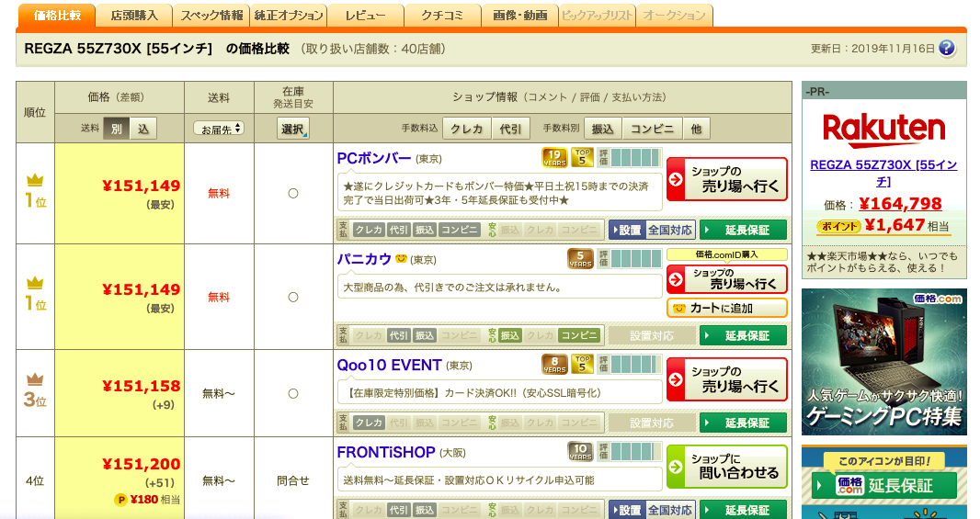Image resolution: width=980 pixels, height=519 pixels.
Task: Filter shops by 振込 payment
Action: [x=602, y=129]
